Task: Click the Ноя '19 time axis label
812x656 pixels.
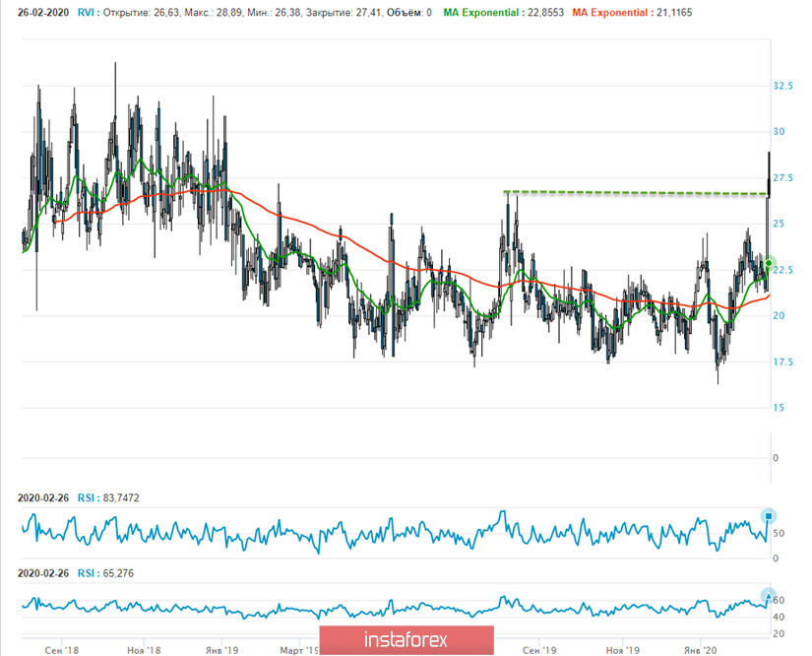Action: click(x=622, y=650)
